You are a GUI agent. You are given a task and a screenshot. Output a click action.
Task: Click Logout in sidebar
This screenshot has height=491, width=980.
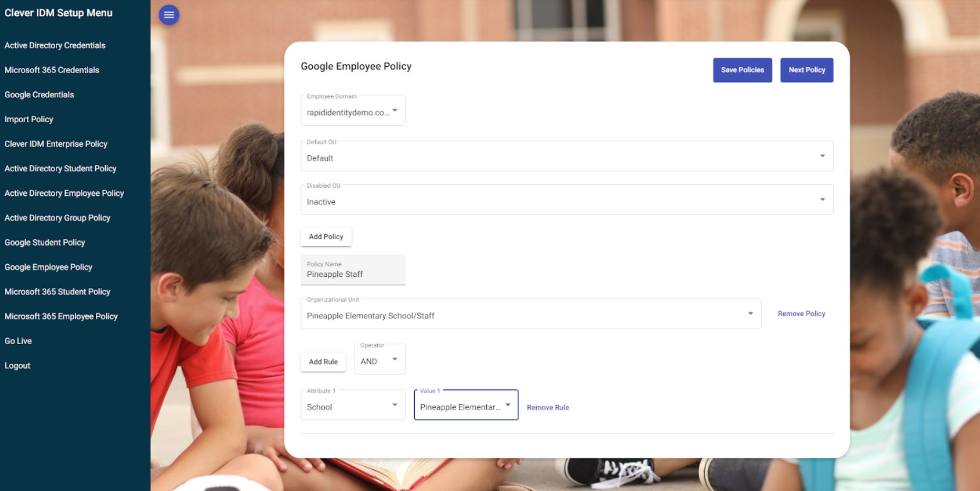tap(17, 366)
